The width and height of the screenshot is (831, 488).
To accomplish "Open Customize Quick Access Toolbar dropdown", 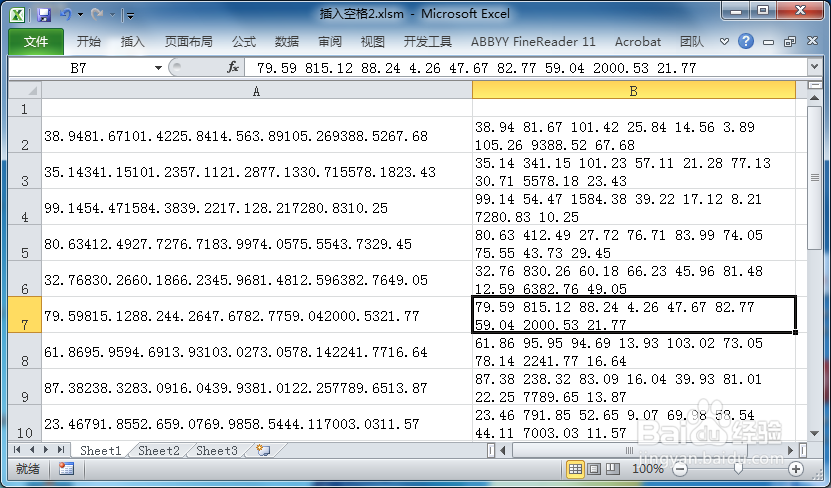I will coord(130,16).
